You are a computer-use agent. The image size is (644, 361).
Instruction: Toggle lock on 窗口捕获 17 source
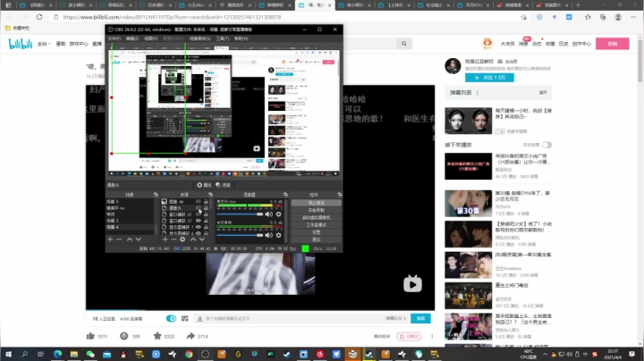(206, 221)
